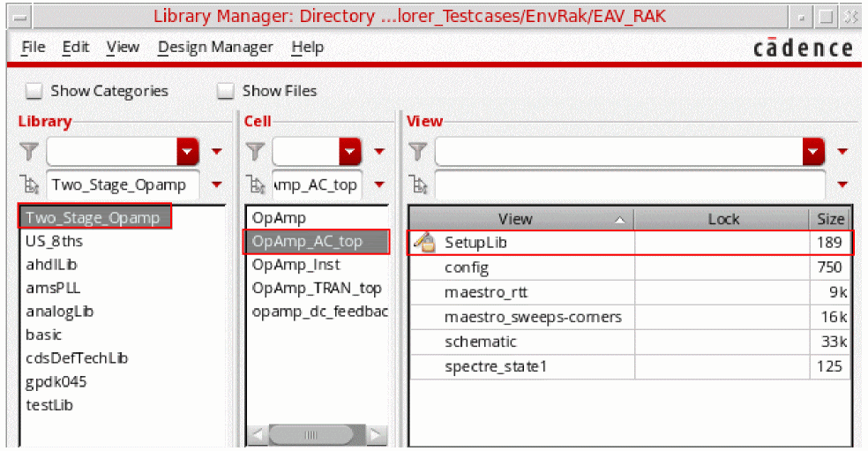Viewport: 868px width, 451px height.
Task: Open Library name history arrow beside Two_Stage_Opamp
Action: tap(216, 184)
